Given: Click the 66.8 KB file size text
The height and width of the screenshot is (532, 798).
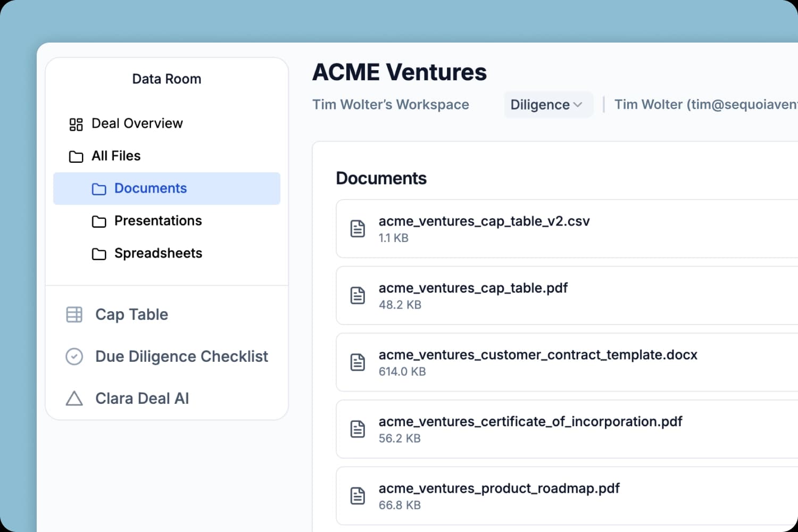Looking at the screenshot, I should pyautogui.click(x=400, y=505).
